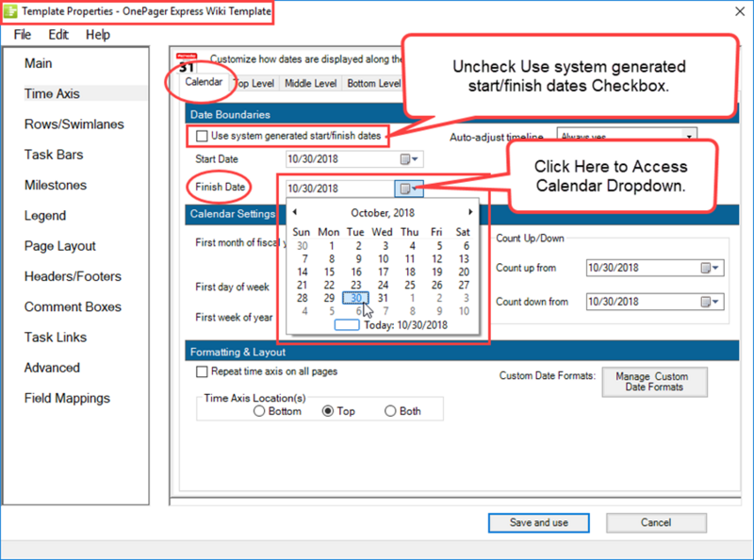This screenshot has height=560, width=754.
Task: Open Rows/Swimlanes settings
Action: coord(74,124)
